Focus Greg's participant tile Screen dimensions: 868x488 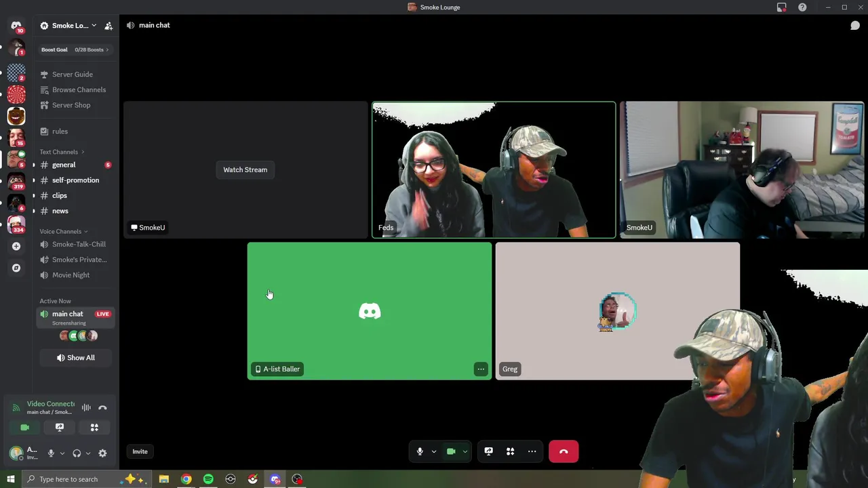click(618, 311)
